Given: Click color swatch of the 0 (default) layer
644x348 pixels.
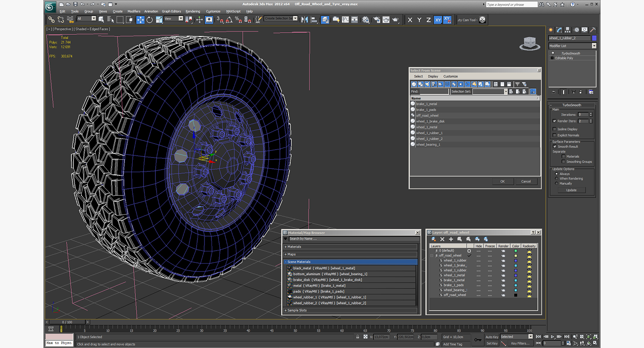Looking at the screenshot, I should [516, 251].
